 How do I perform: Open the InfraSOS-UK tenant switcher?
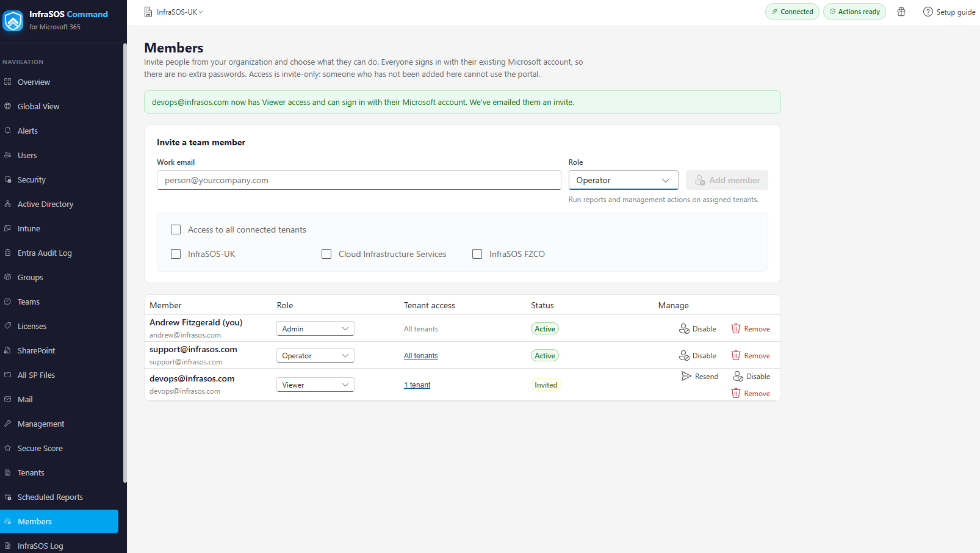pyautogui.click(x=174, y=12)
